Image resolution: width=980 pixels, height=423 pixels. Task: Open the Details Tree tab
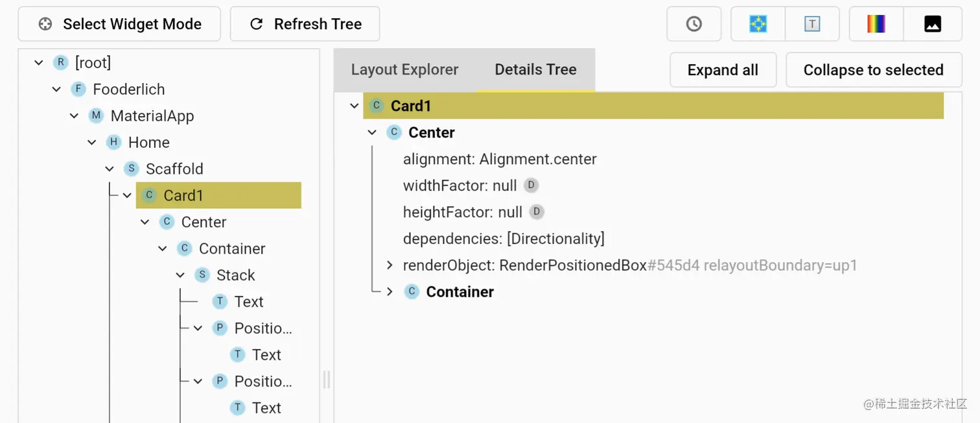535,69
